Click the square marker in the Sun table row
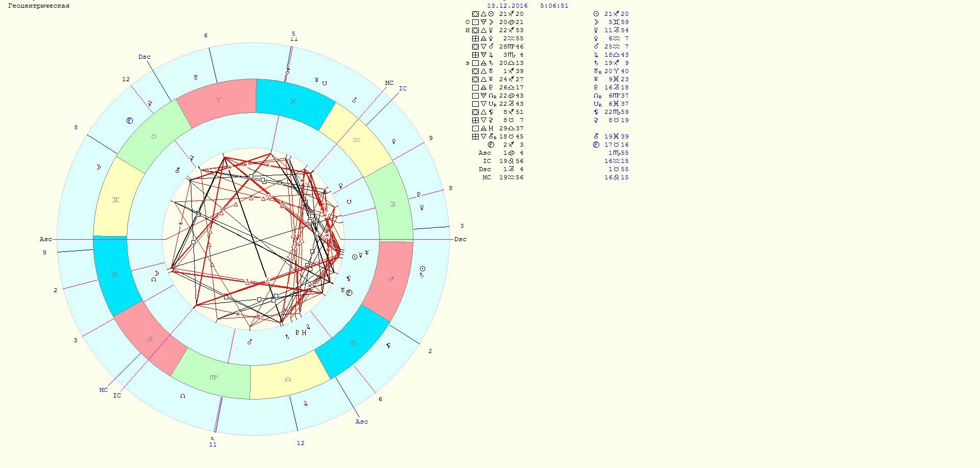The width and height of the screenshot is (980, 468). pos(475,14)
